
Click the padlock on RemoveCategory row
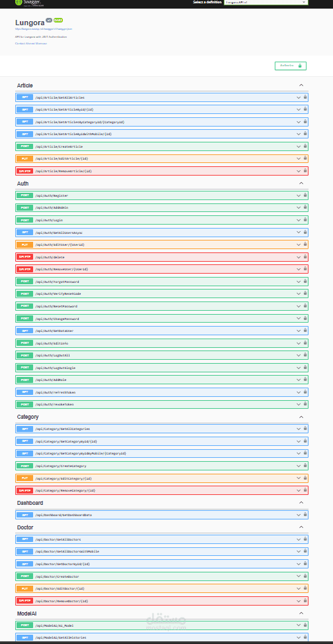click(305, 490)
